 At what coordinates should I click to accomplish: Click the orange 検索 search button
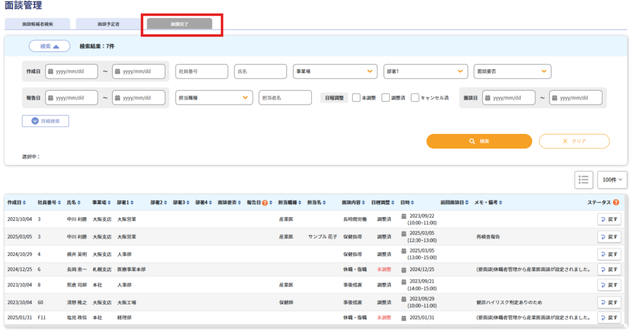479,142
